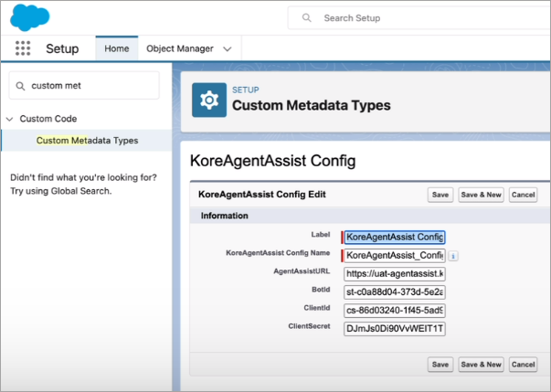Click the Custom Code section label

(48, 119)
